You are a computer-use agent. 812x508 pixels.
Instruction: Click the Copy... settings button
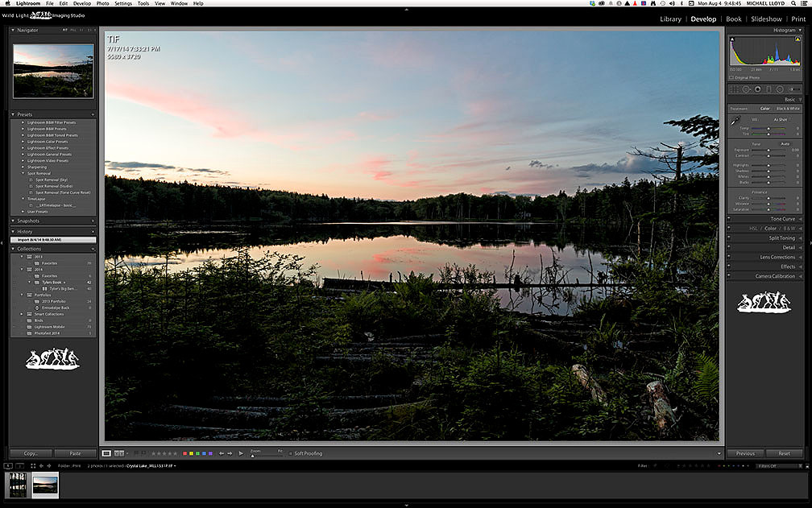pyautogui.click(x=31, y=453)
